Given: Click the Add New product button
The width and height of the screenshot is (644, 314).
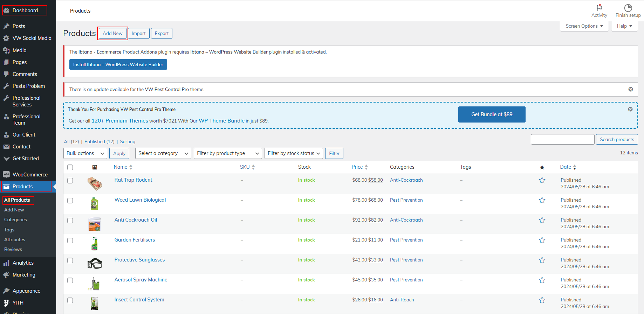Looking at the screenshot, I should pos(112,33).
